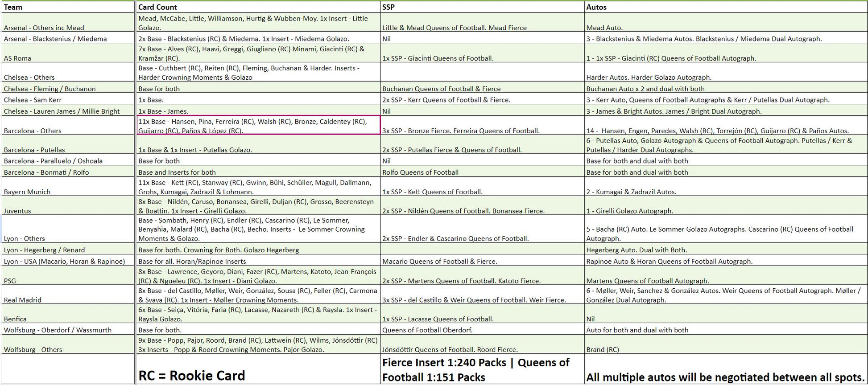Select the "AS Roma" team cell
The height and width of the screenshot is (385, 868).
68,53
